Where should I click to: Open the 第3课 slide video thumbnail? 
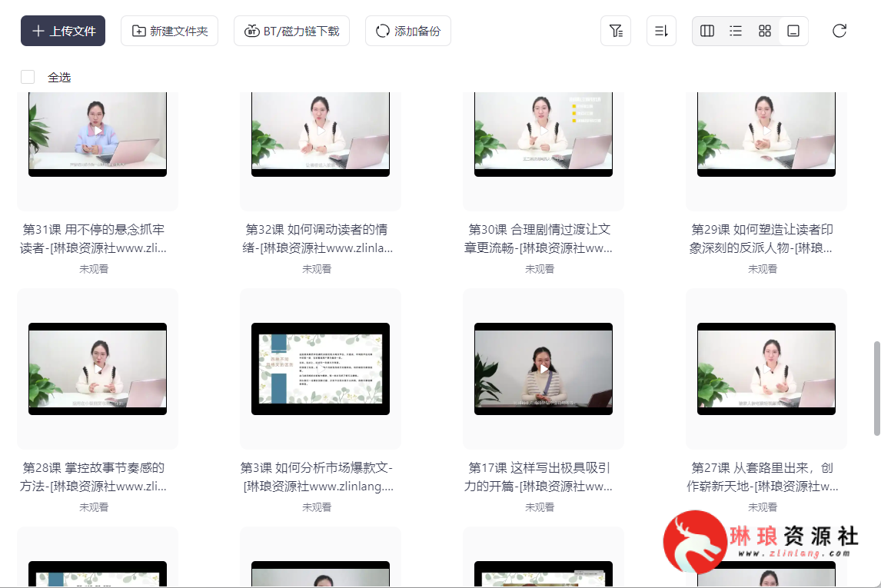[321, 369]
